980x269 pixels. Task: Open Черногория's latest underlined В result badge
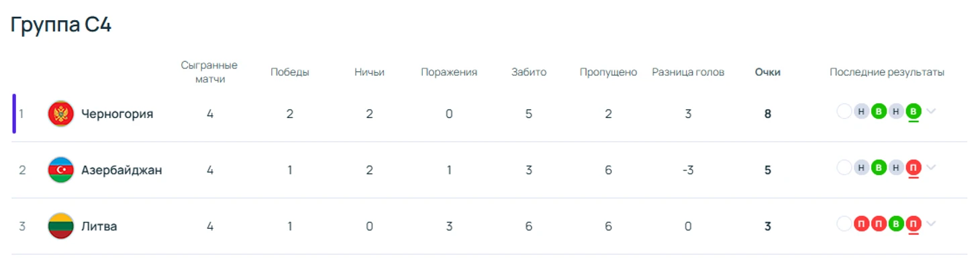[913, 111]
